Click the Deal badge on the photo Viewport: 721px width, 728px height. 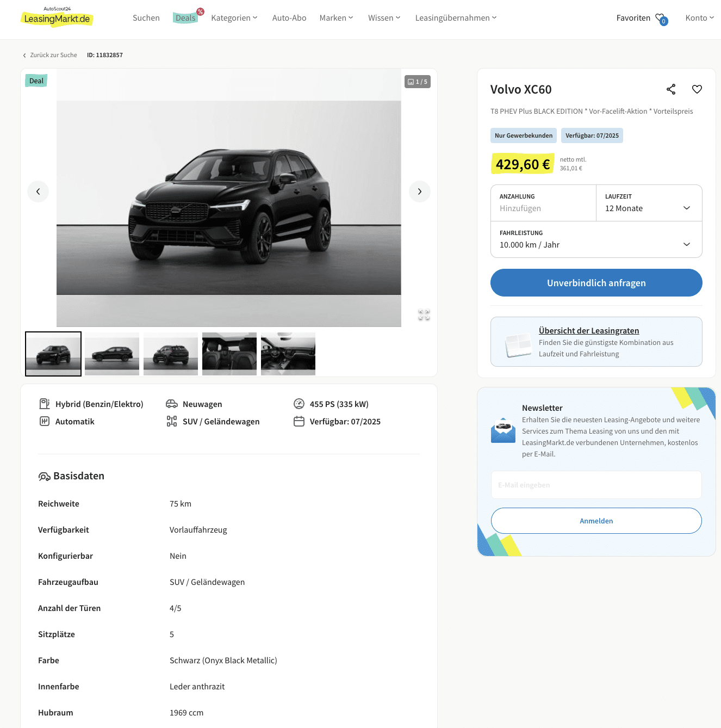point(36,81)
